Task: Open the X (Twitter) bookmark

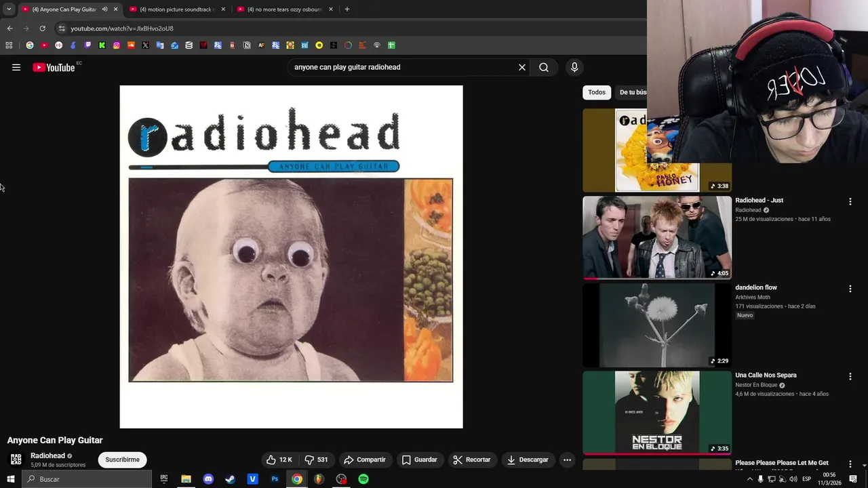Action: (x=145, y=45)
